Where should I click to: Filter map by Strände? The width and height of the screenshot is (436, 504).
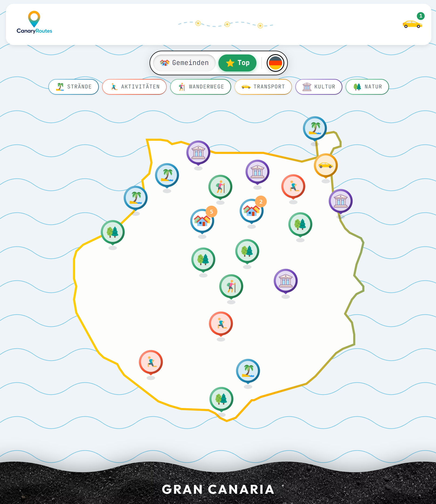74,87
